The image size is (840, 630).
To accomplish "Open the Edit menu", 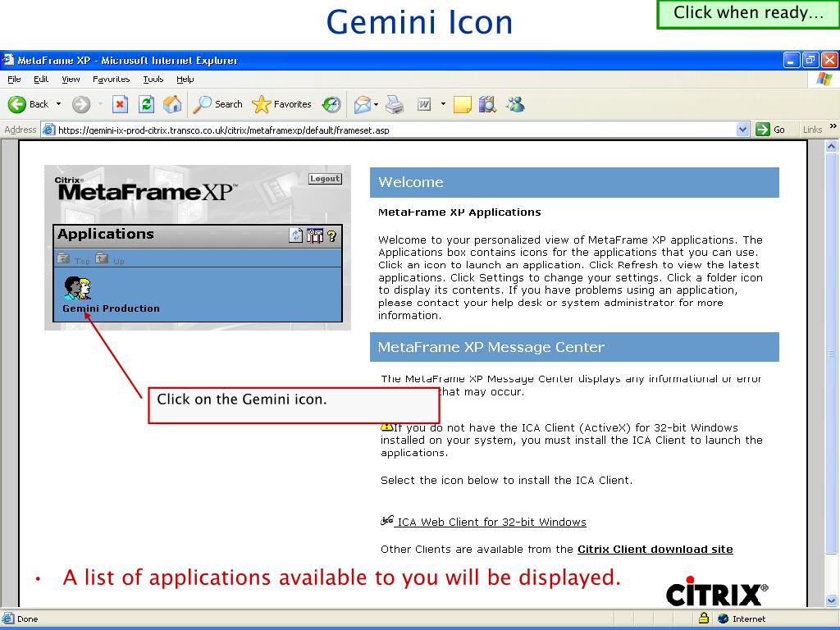I will coord(41,80).
